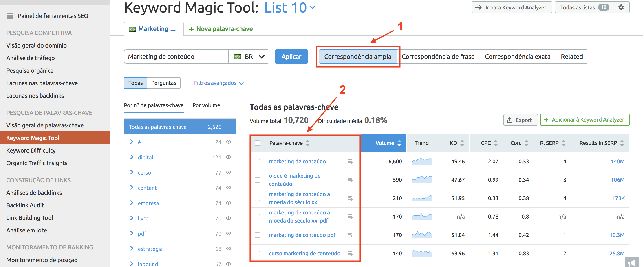Click the Brazil flag on Marketing tab
Screen dimensions: 644x267
click(x=132, y=29)
